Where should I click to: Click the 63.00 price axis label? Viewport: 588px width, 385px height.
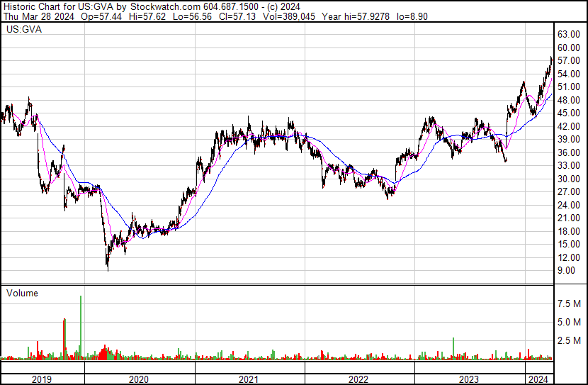point(569,34)
